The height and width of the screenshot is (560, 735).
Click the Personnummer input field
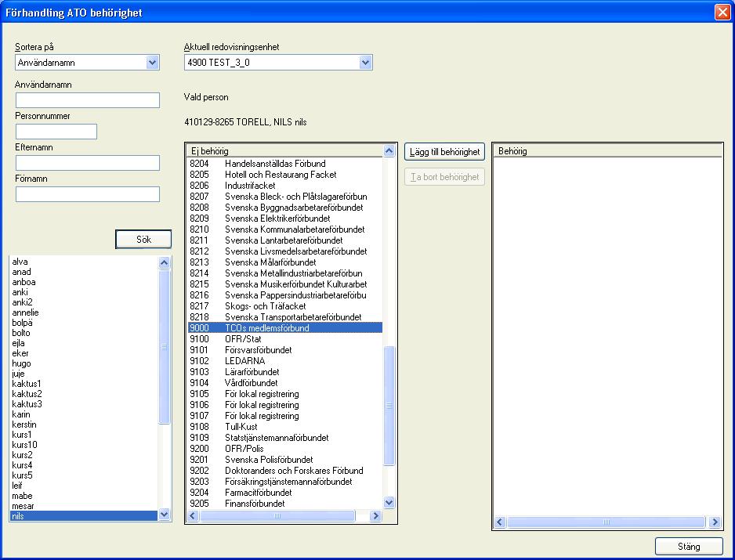(x=56, y=132)
